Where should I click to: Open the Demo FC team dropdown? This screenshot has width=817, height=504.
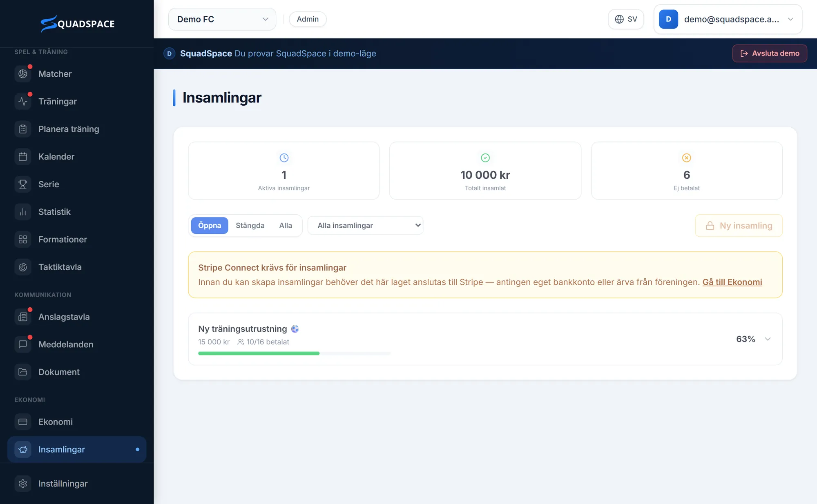tap(222, 19)
